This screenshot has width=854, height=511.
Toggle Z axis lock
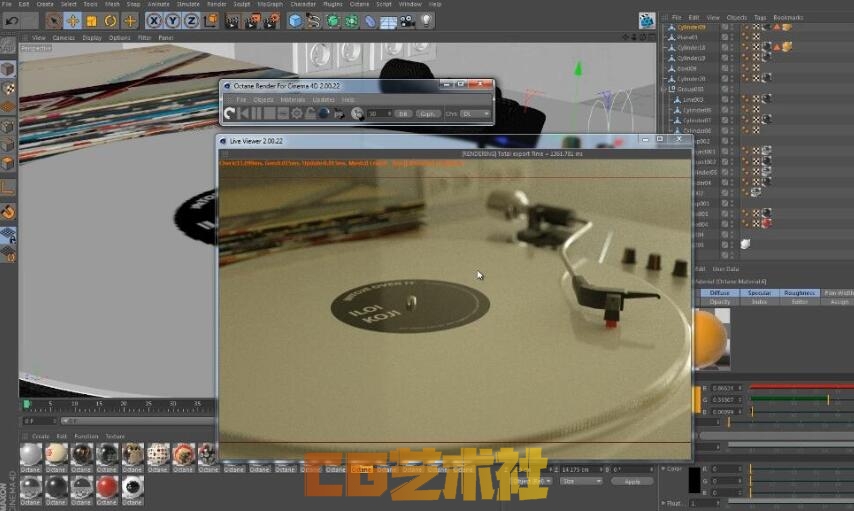tap(191, 21)
